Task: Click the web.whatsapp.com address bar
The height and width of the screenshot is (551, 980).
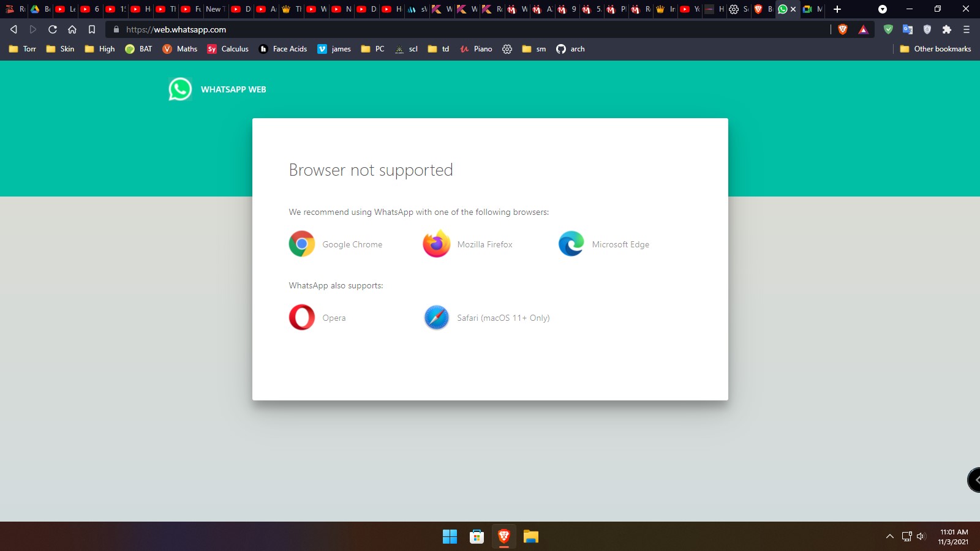Action: pyautogui.click(x=469, y=29)
